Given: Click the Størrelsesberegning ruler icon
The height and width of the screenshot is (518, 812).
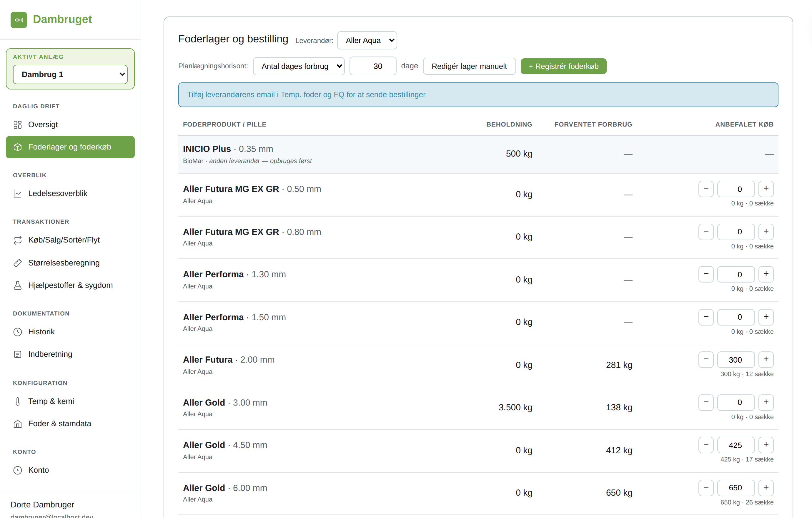Looking at the screenshot, I should (x=18, y=263).
